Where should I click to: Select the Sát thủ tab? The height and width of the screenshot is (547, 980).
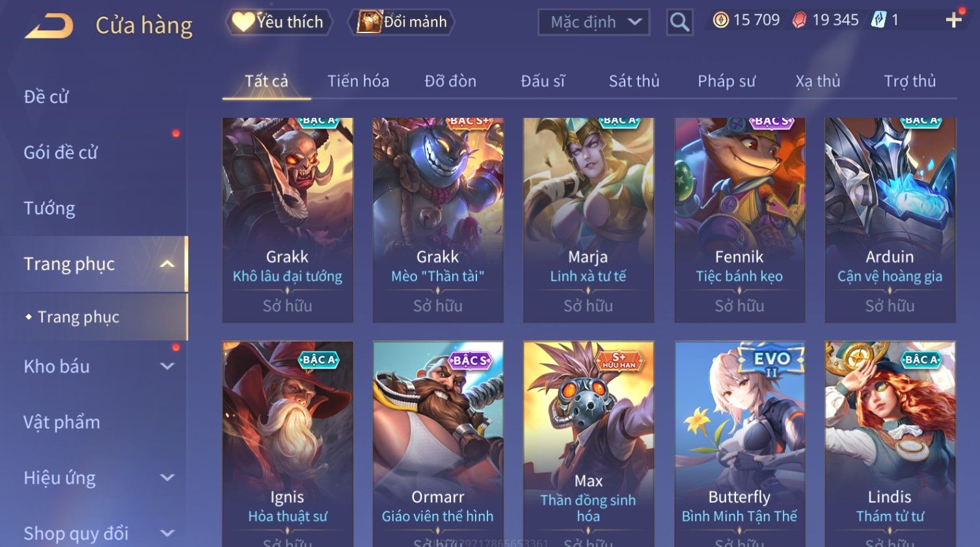click(634, 81)
